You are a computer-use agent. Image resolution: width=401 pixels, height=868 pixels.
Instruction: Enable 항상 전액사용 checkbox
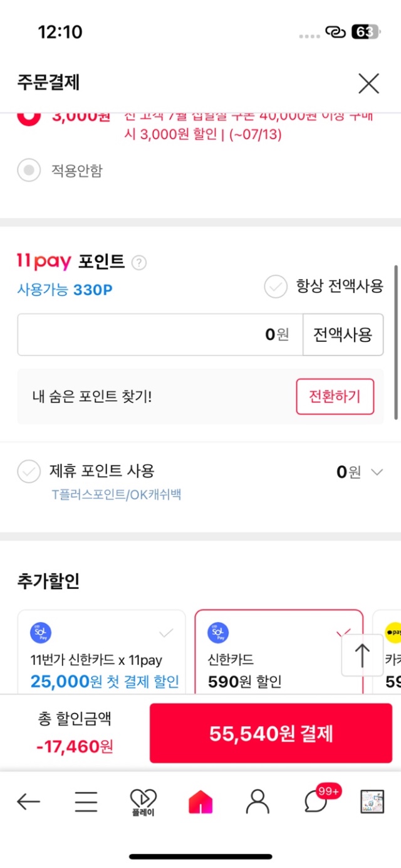(x=275, y=287)
